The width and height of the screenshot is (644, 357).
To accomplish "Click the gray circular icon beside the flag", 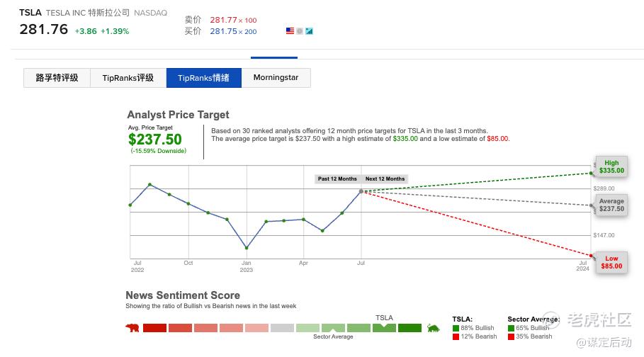I will 300,31.
